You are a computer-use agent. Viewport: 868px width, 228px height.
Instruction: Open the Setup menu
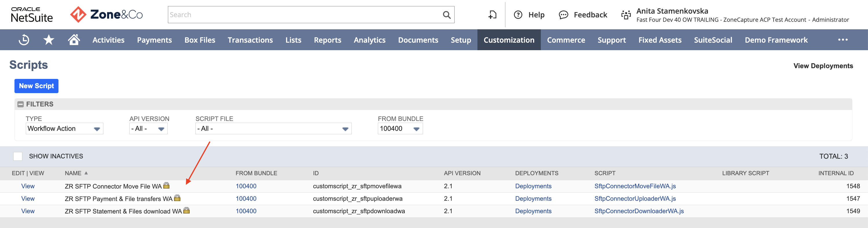pyautogui.click(x=461, y=40)
